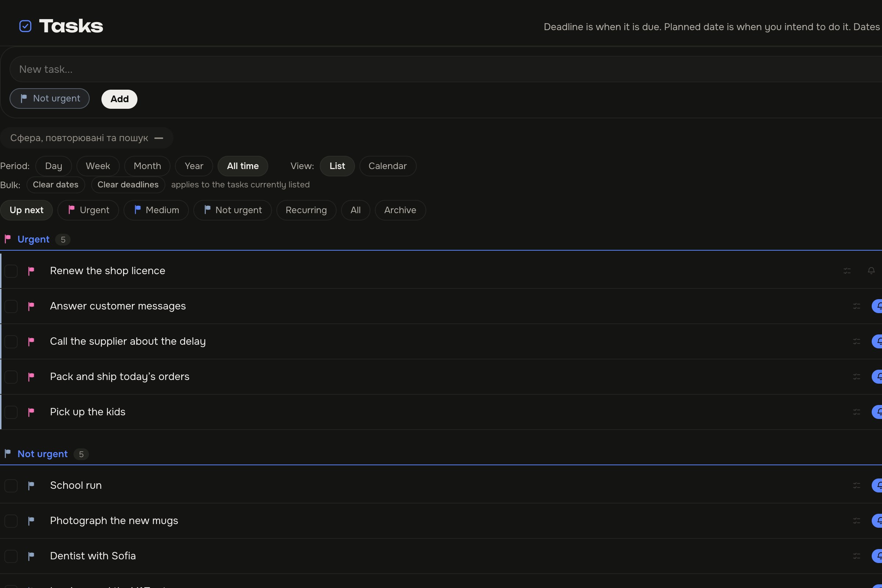Click the priority flag on Pick up the kids
The image size is (882, 588).
pos(31,412)
